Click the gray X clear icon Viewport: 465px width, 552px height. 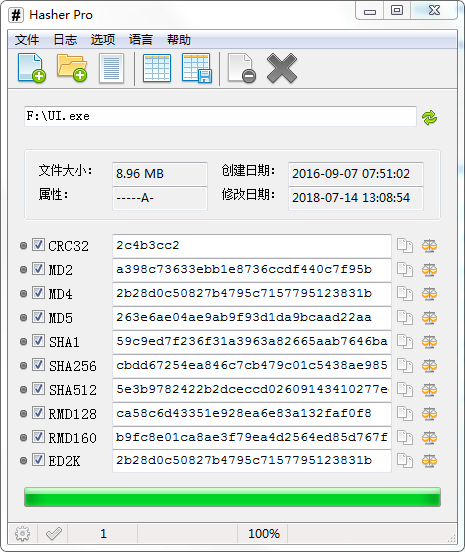(282, 68)
